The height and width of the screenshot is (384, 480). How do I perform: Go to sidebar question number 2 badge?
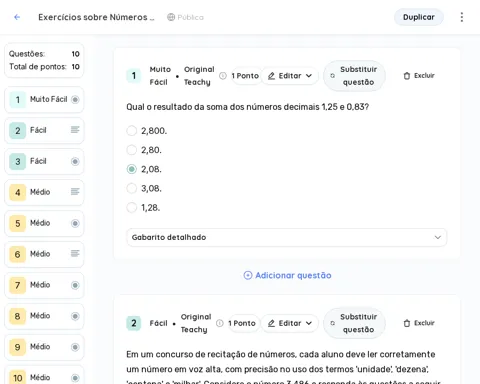pyautogui.click(x=18, y=131)
